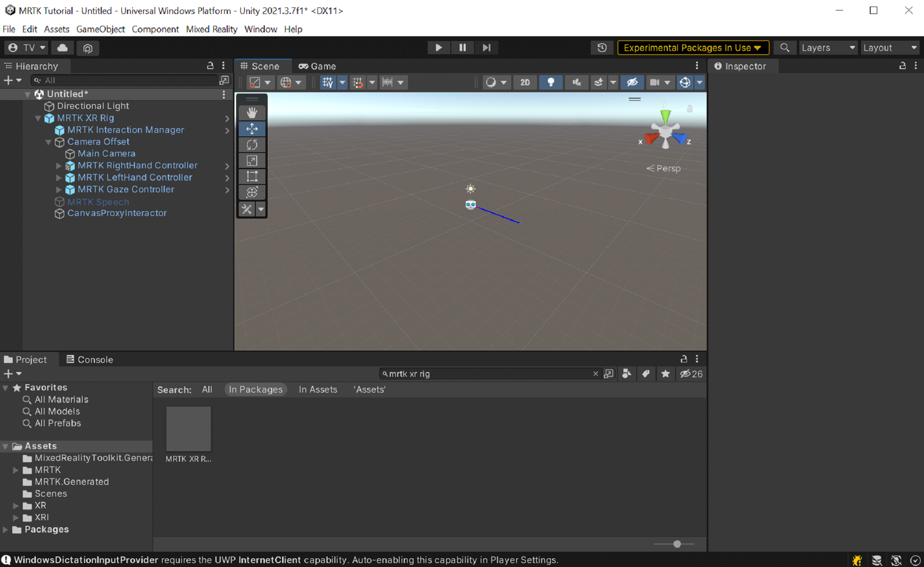Screen dimensions: 924x567
Task: Select the Move/translate tool
Action: click(252, 129)
